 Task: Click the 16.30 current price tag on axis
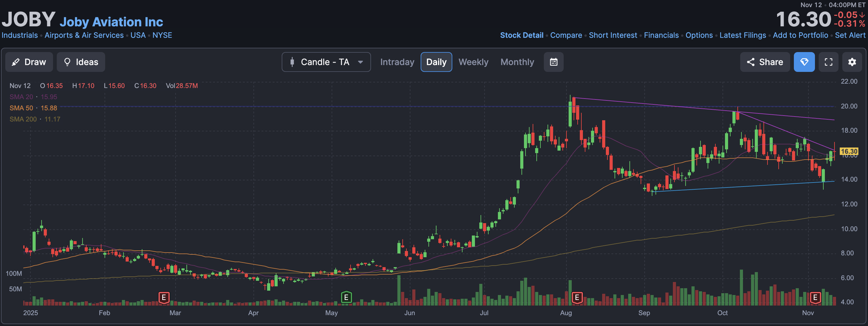coord(848,152)
